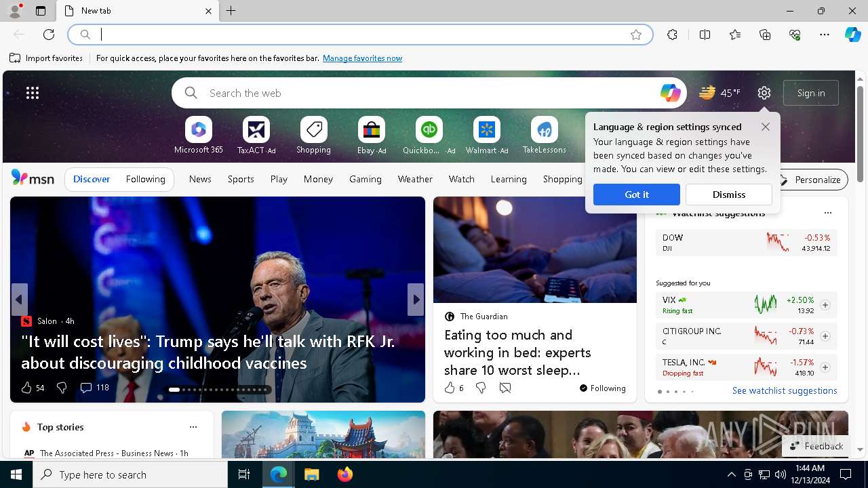Open the Learning category
The width and height of the screenshot is (868, 488).
[509, 179]
